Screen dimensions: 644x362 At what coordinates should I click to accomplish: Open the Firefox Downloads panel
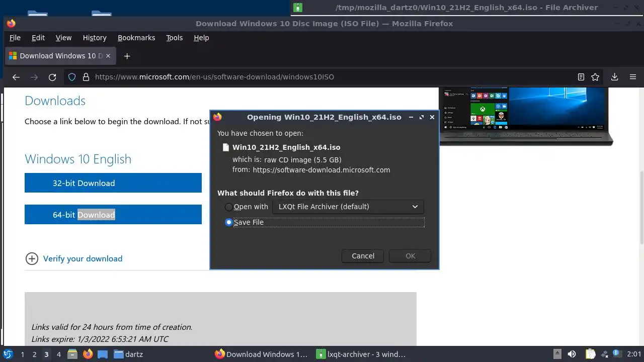tap(614, 77)
